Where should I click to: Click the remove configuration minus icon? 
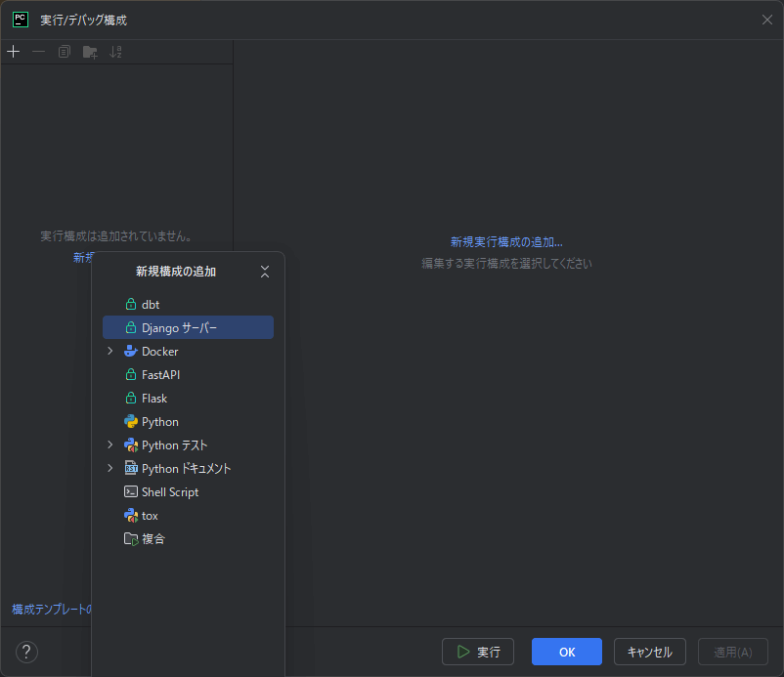tap(38, 52)
